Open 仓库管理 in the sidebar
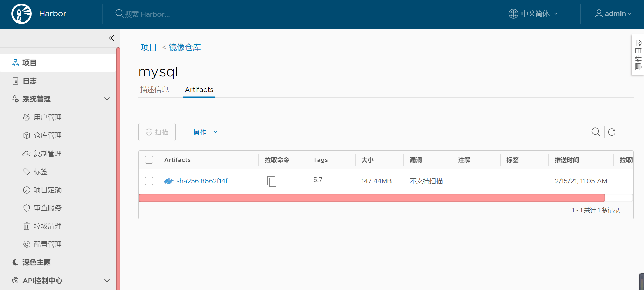Screen dimensions: 644x290 [48, 135]
